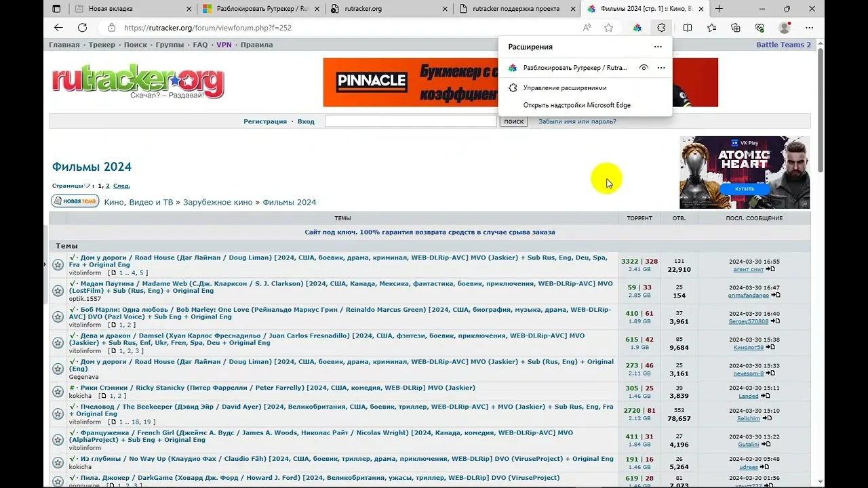Open the 'Главная' site menu link
Image resolution: width=868 pixels, height=488 pixels.
click(x=64, y=45)
